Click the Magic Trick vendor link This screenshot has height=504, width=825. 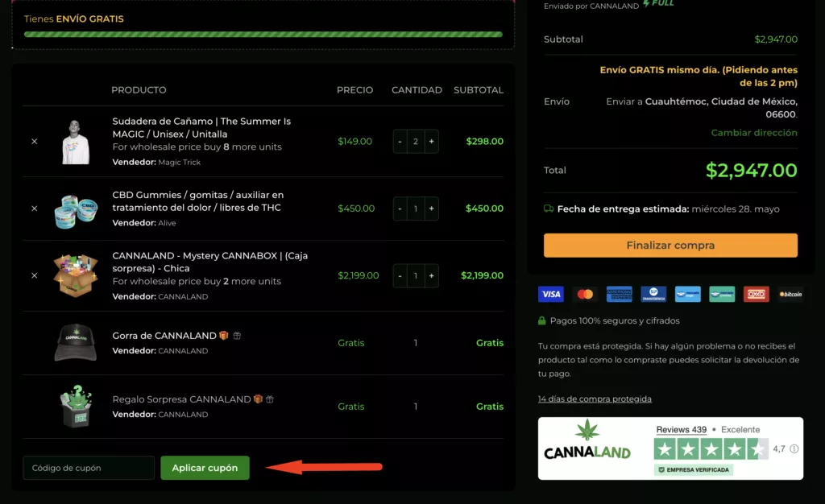coord(180,163)
